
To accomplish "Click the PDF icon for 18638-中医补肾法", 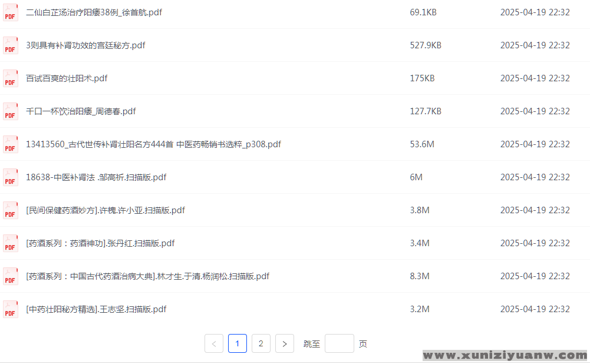I will point(11,178).
